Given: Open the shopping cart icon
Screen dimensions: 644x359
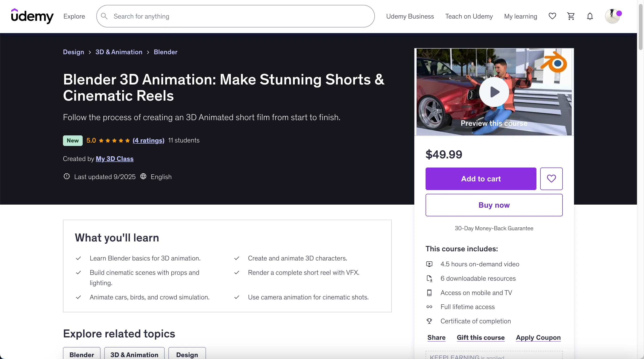Looking at the screenshot, I should click(571, 16).
